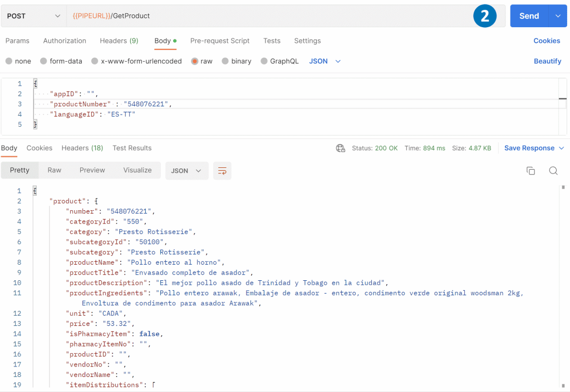Click the copy response icon
This screenshot has width=570, height=392.
point(530,171)
